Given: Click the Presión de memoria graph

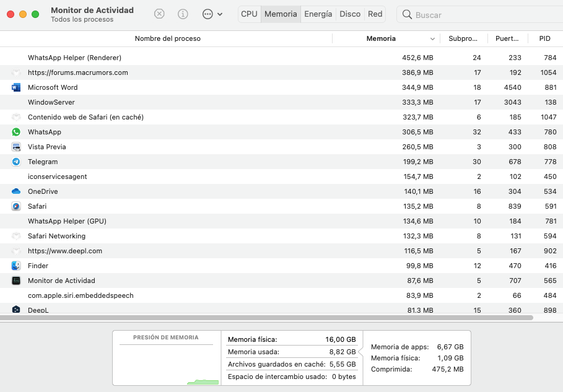Looking at the screenshot, I should pyautogui.click(x=167, y=365).
